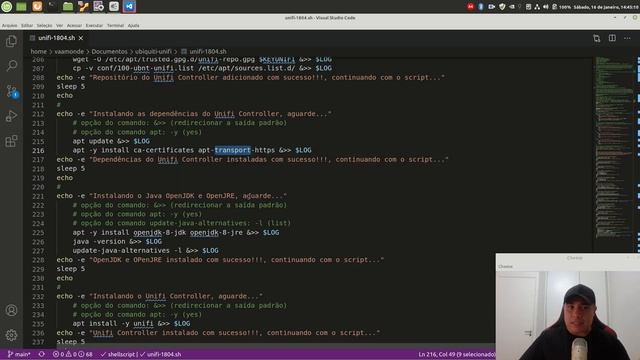Screen dimensions: 640x360
Task: Open the Terminal menu
Action: (116, 25)
